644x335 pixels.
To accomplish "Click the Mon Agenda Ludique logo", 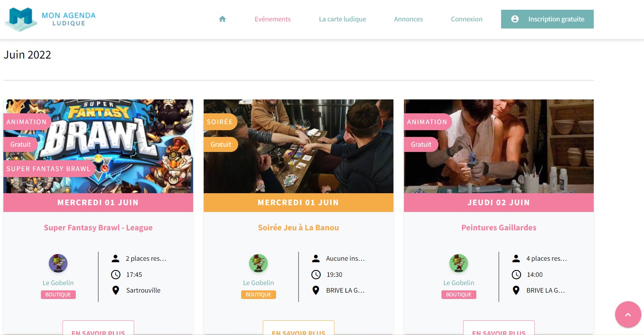I will coord(50,19).
